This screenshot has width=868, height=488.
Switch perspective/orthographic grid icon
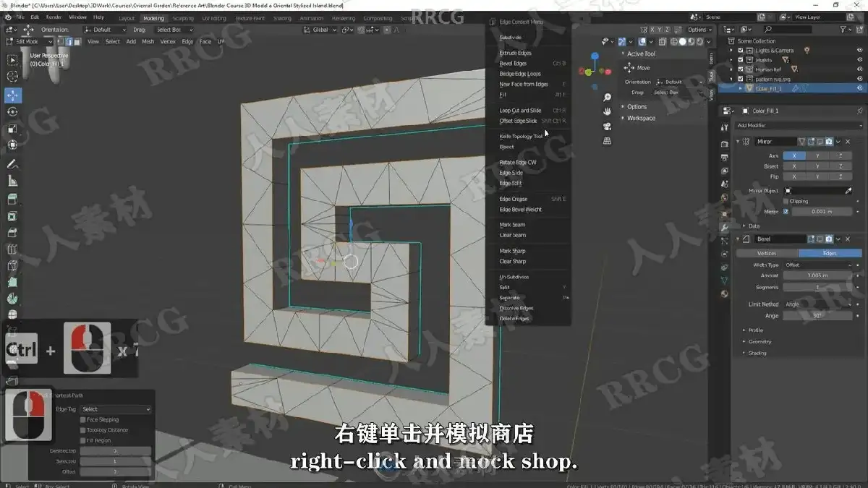pyautogui.click(x=608, y=140)
